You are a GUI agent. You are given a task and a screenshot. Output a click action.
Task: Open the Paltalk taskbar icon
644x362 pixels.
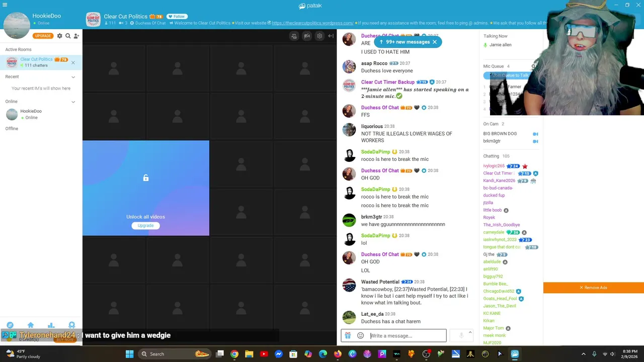point(515,354)
